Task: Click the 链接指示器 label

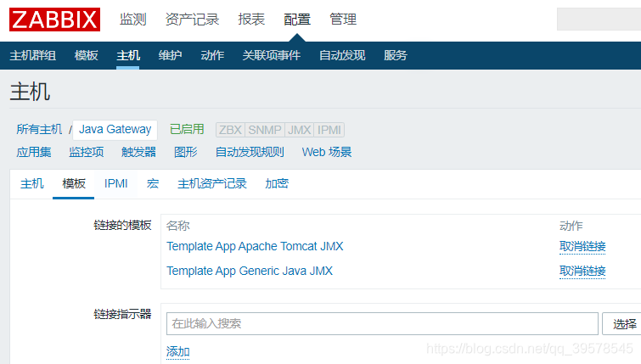Action: (122, 314)
